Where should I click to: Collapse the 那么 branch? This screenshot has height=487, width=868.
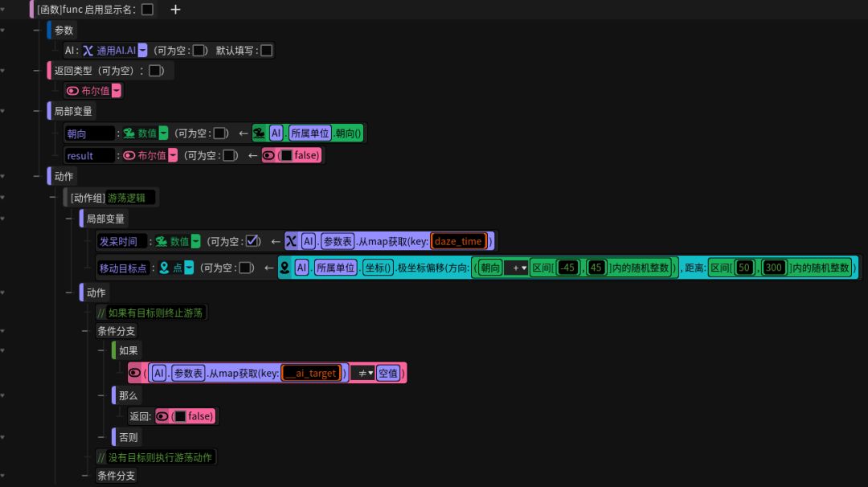[x=101, y=395]
